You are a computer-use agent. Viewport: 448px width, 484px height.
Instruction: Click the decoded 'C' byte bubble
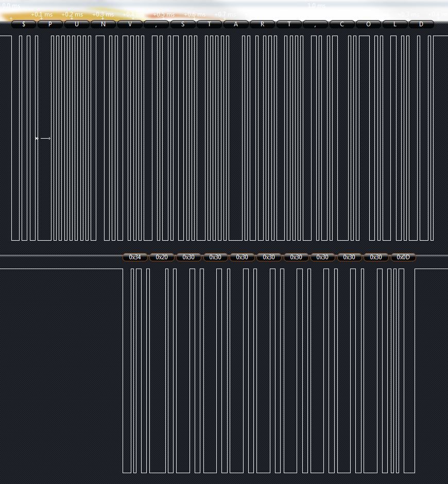[342, 24]
